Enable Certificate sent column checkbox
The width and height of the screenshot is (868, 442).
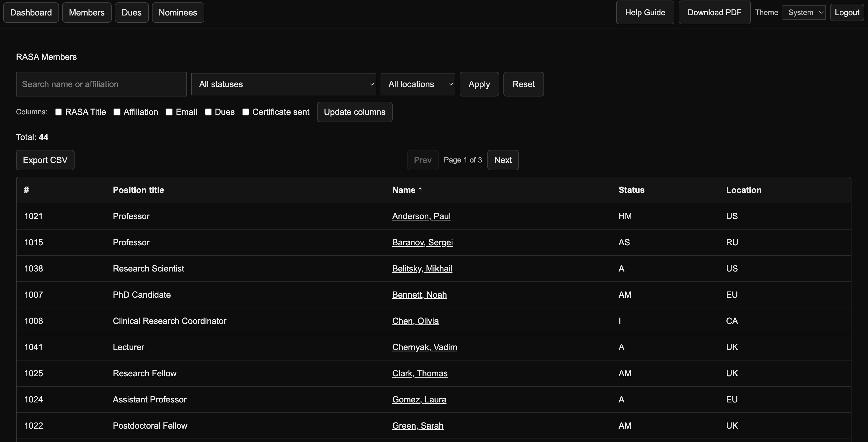coord(246,112)
